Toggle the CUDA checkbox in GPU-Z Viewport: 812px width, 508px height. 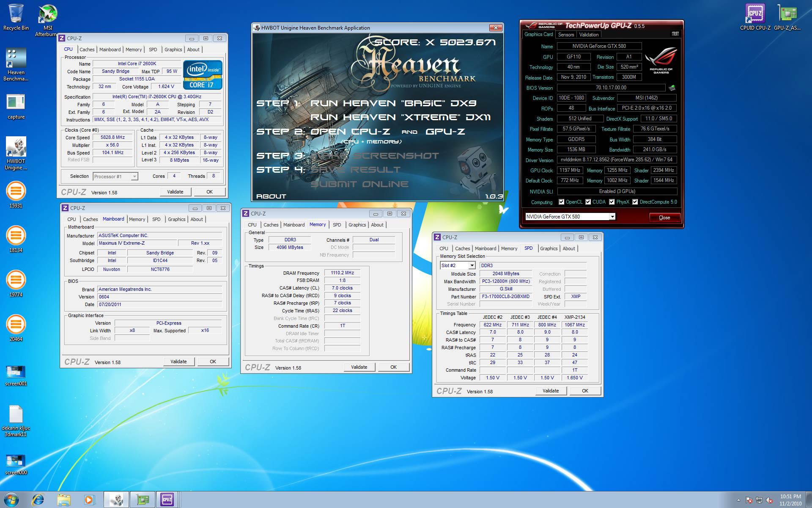click(x=588, y=202)
